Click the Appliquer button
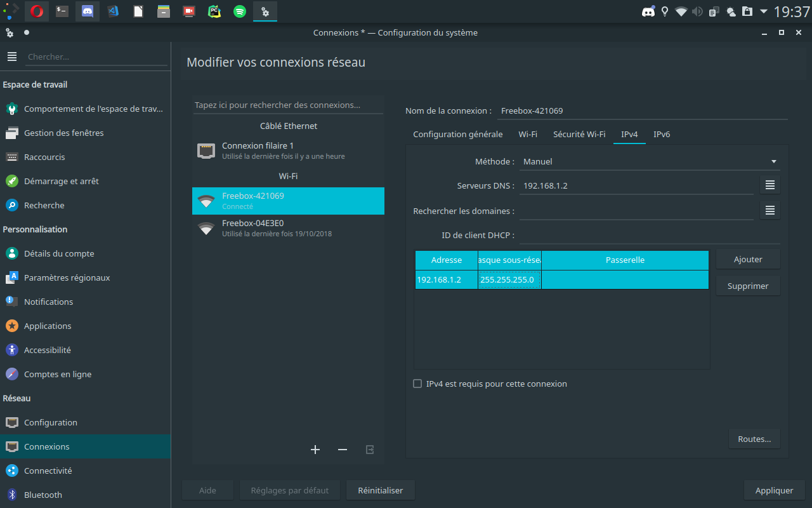The image size is (812, 508). 774,490
